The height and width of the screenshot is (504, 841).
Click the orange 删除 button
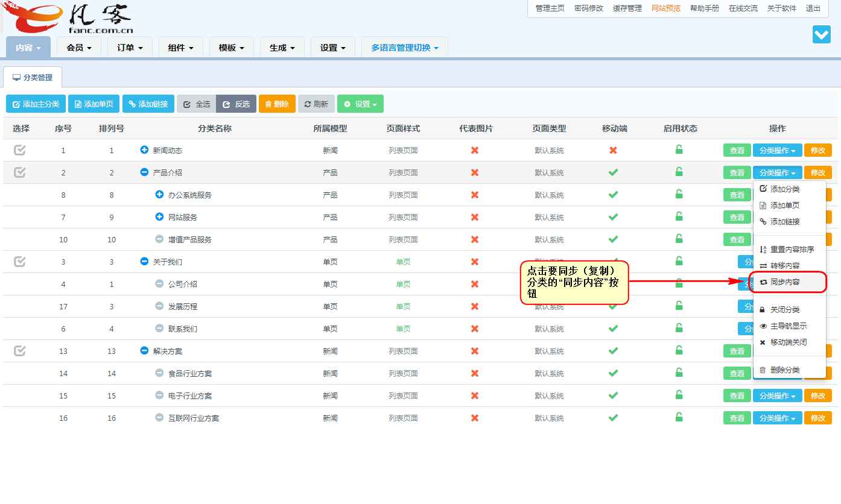point(277,104)
